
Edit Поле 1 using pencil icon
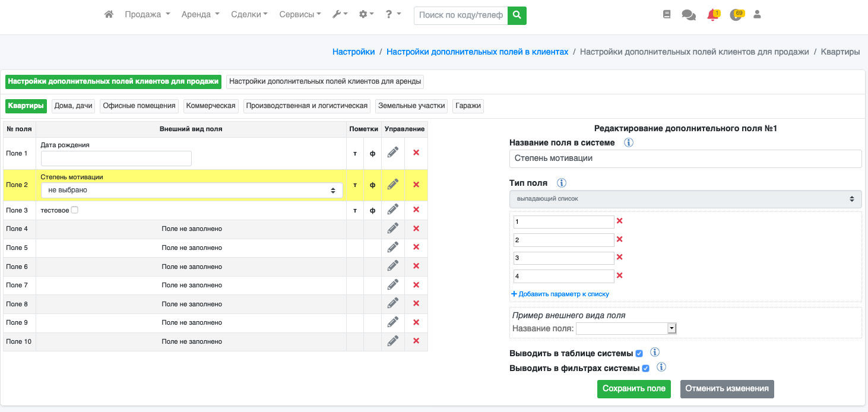point(392,153)
